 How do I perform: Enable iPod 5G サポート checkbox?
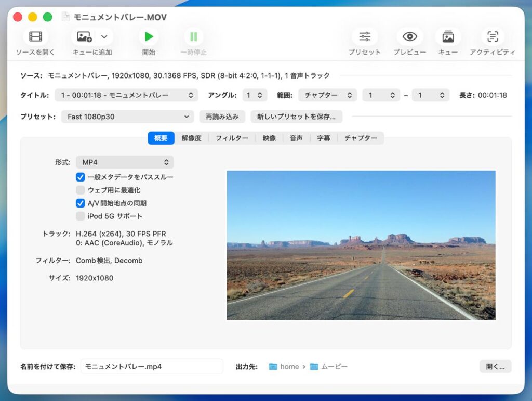click(81, 216)
